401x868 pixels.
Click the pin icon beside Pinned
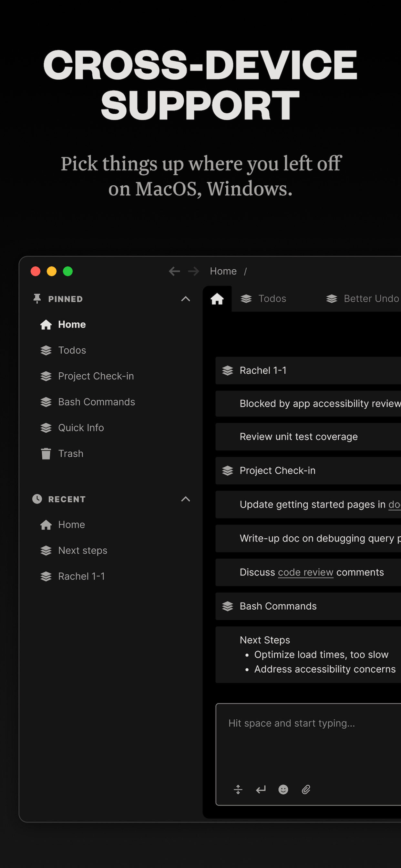(x=37, y=299)
